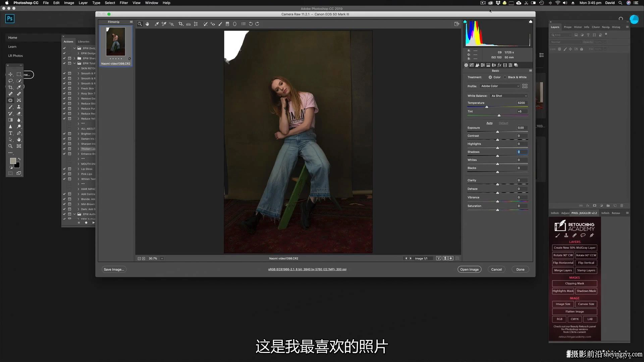Select the Black & White treatment option
644x362 pixels.
pyautogui.click(x=505, y=77)
